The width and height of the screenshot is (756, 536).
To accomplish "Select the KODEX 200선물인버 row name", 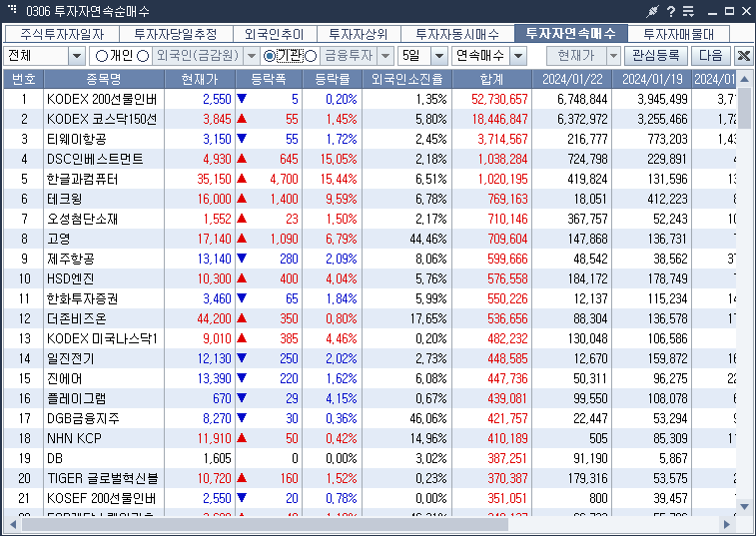I will coord(102,99).
